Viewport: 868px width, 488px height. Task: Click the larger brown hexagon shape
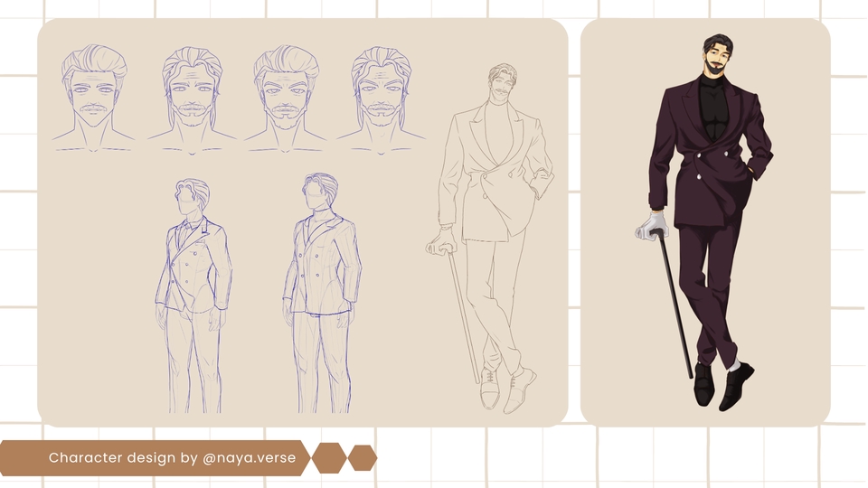pyautogui.click(x=329, y=458)
